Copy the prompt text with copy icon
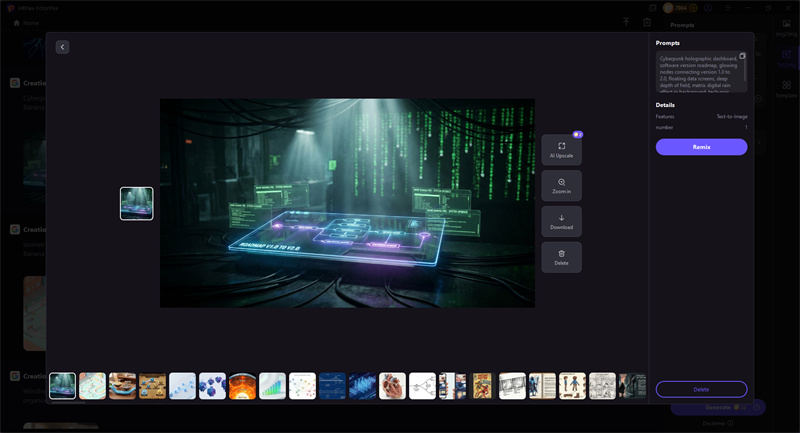800x433 pixels. click(x=742, y=56)
